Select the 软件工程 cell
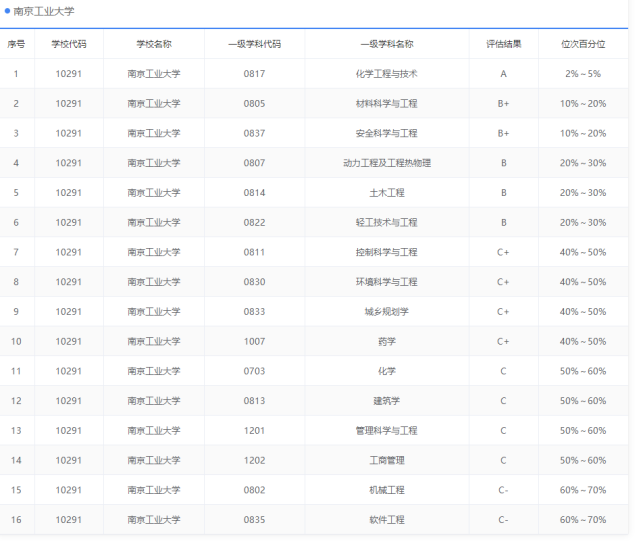 tap(387, 520)
